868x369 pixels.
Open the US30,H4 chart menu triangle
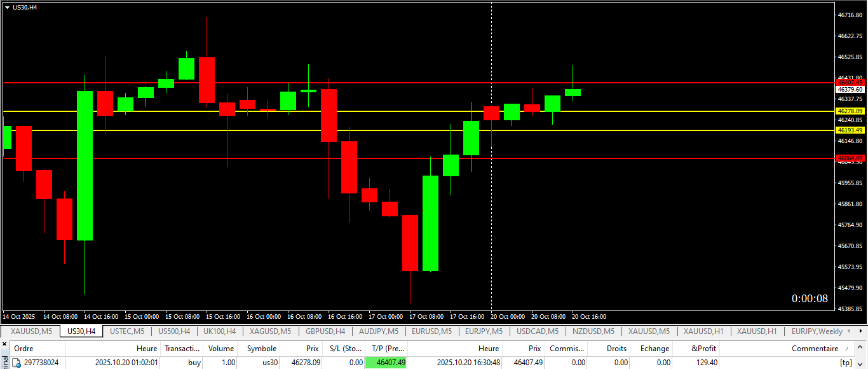point(7,7)
